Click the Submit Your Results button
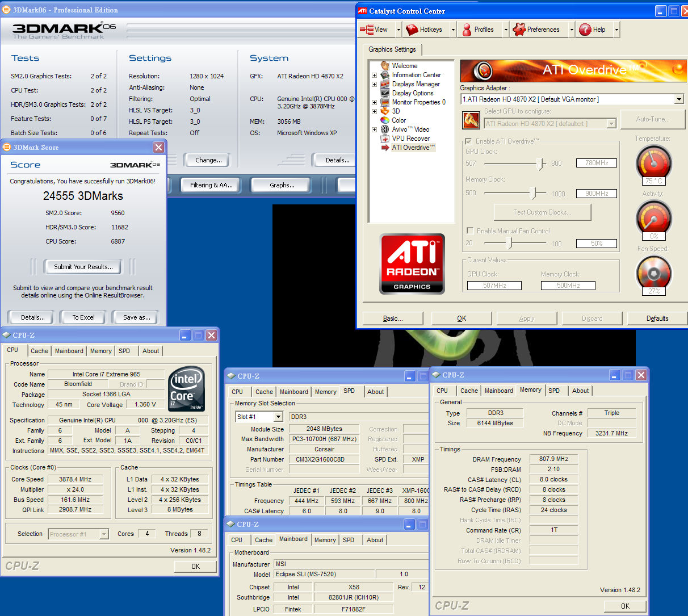688x616 pixels. 83,267
